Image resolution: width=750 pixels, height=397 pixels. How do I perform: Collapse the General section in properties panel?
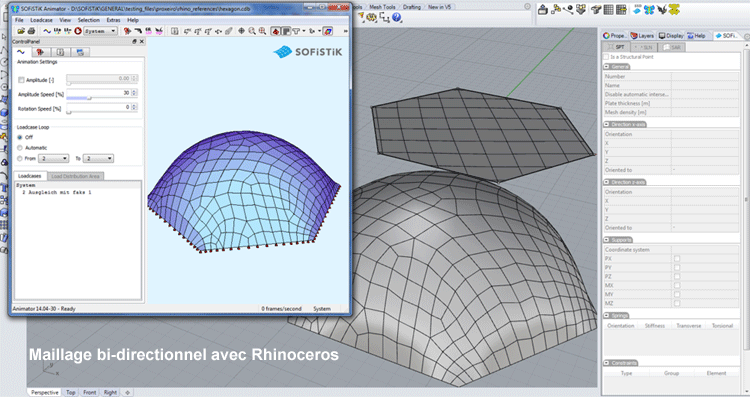point(607,66)
